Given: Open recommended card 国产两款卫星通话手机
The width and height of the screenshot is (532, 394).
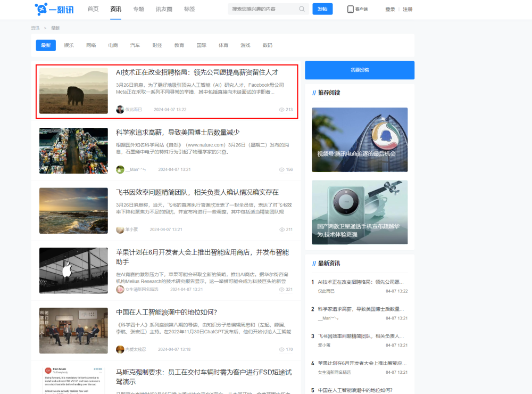Looking at the screenshot, I should coord(360,212).
